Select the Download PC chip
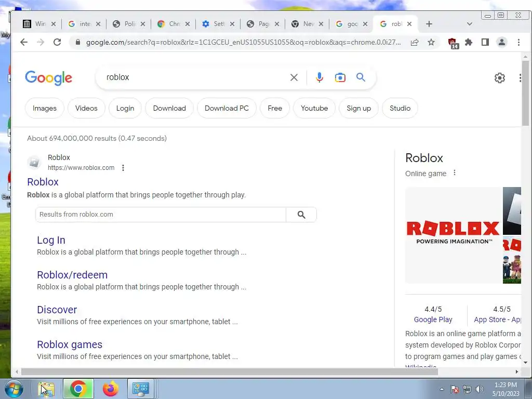 point(227,108)
